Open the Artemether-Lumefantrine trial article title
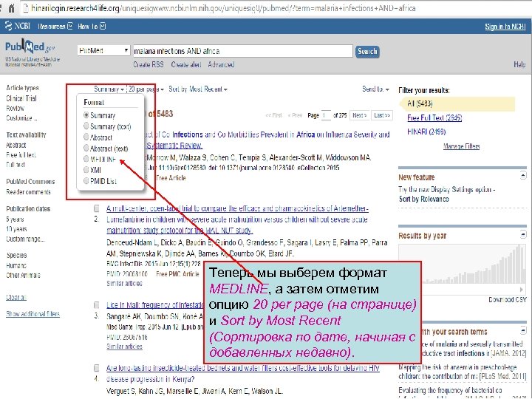 click(x=237, y=219)
